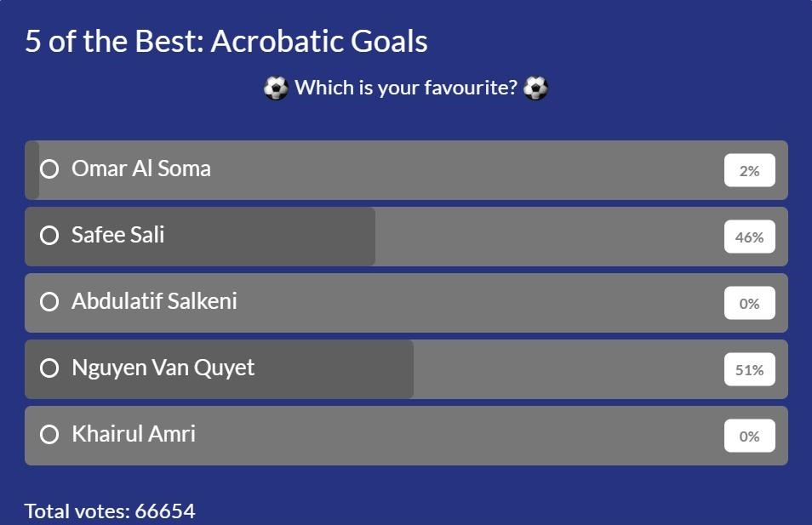Click Khairul Amri's 0% badge
This screenshot has width=812, height=525.
pos(749,436)
